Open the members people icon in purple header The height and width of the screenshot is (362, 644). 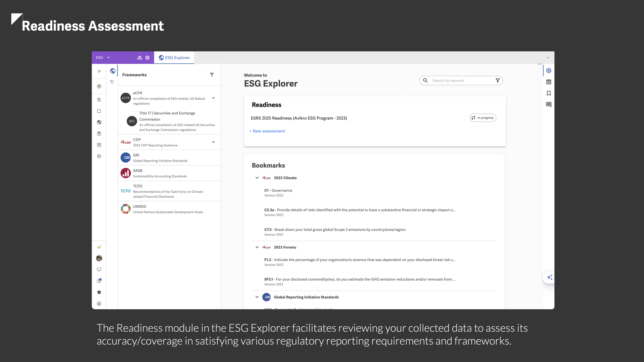(139, 58)
